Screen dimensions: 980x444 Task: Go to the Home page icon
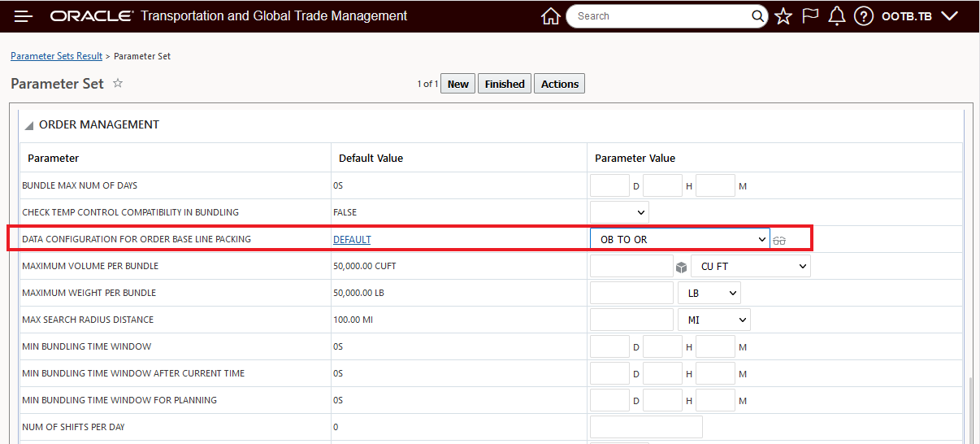tap(550, 16)
